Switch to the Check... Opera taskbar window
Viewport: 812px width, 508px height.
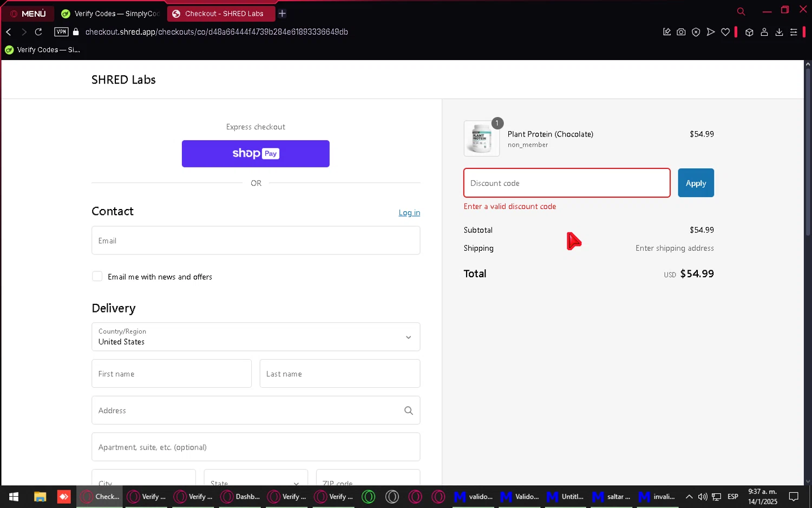coord(100,497)
